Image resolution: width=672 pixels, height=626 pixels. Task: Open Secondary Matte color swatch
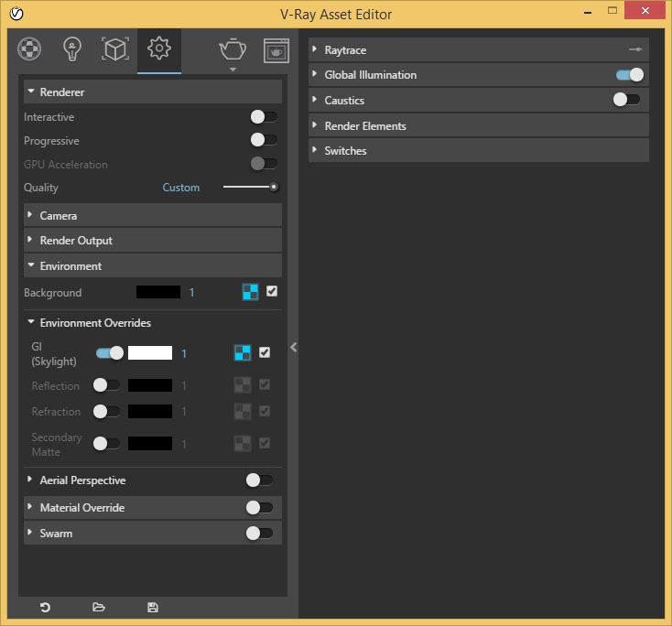pos(150,444)
